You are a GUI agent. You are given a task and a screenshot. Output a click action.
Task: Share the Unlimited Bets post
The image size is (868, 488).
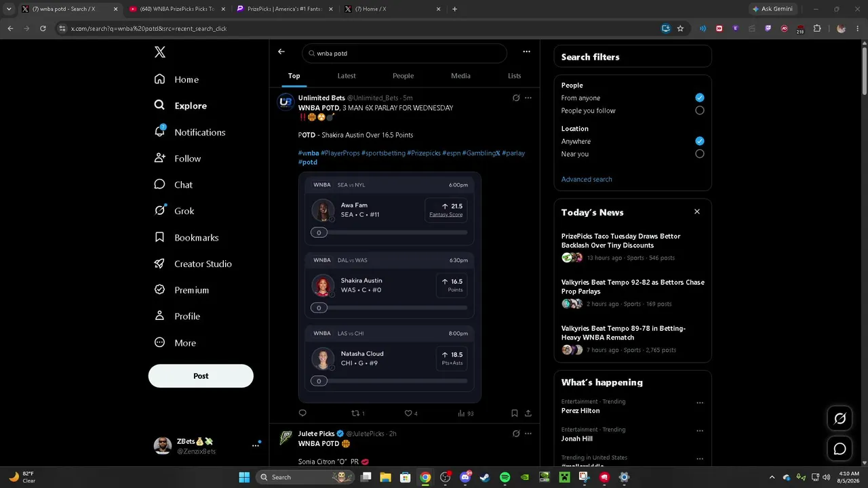pos(528,413)
